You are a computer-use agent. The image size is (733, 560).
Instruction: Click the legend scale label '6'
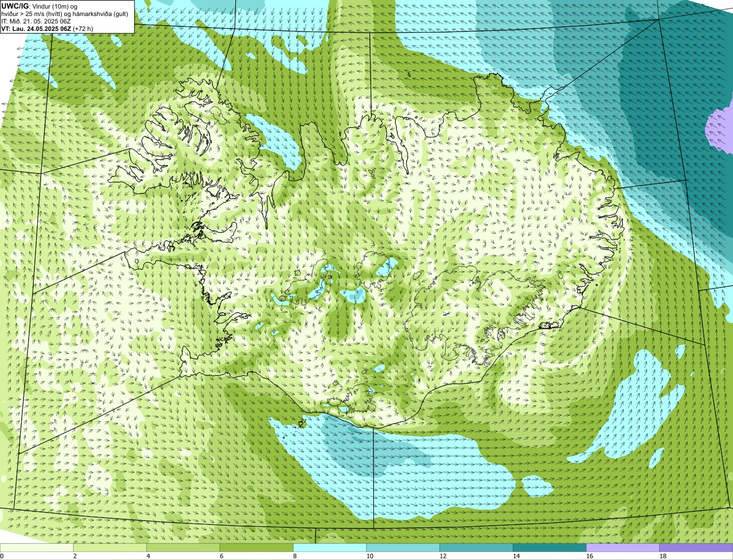coord(222,556)
